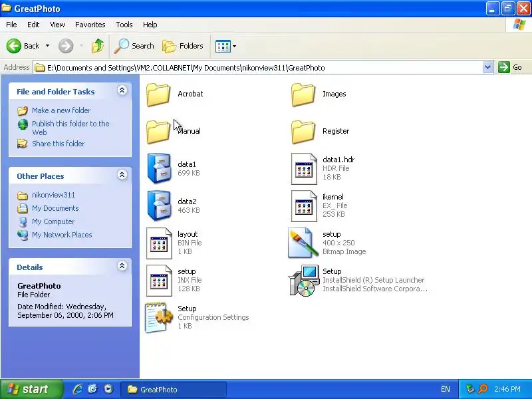Open the Edit menu
Viewport: 532px width, 399px height.
[x=33, y=25]
